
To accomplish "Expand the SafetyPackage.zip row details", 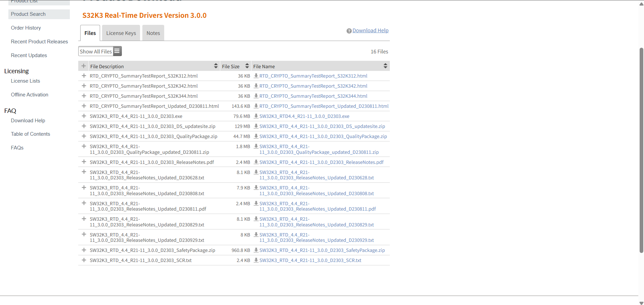I will pyautogui.click(x=84, y=250).
